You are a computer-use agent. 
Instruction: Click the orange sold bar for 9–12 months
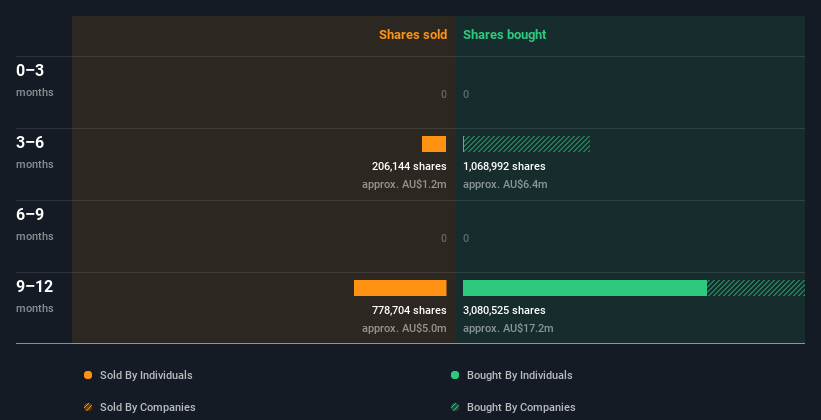[x=400, y=288]
